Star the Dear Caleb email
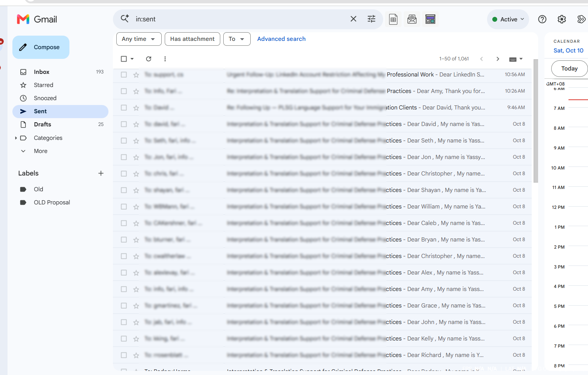The width and height of the screenshot is (588, 375). [x=136, y=223]
